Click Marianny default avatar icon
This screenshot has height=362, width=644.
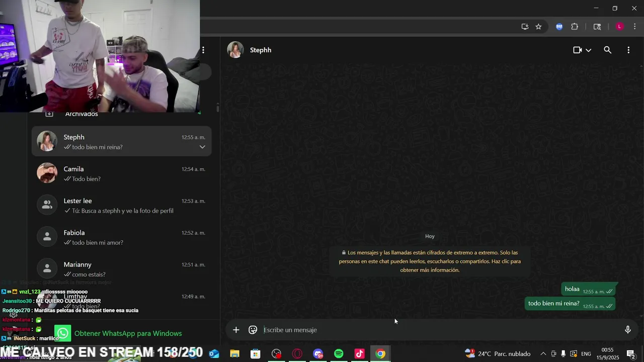(x=47, y=268)
